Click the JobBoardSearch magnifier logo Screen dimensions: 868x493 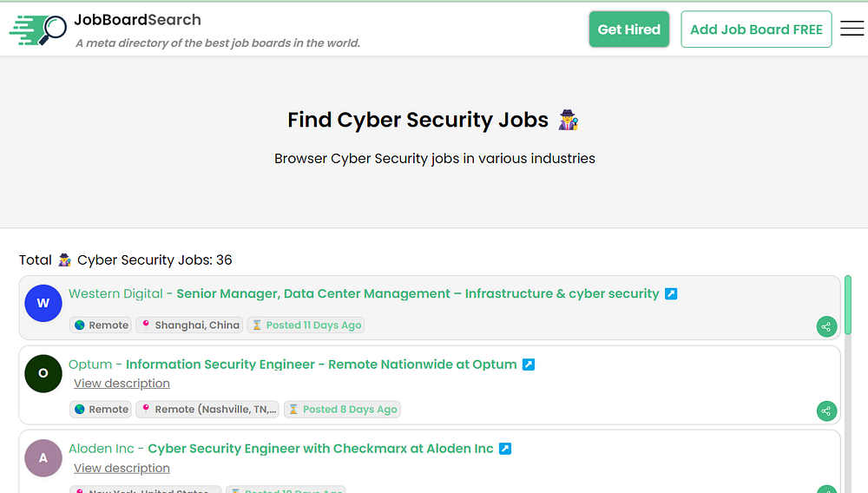pos(38,29)
